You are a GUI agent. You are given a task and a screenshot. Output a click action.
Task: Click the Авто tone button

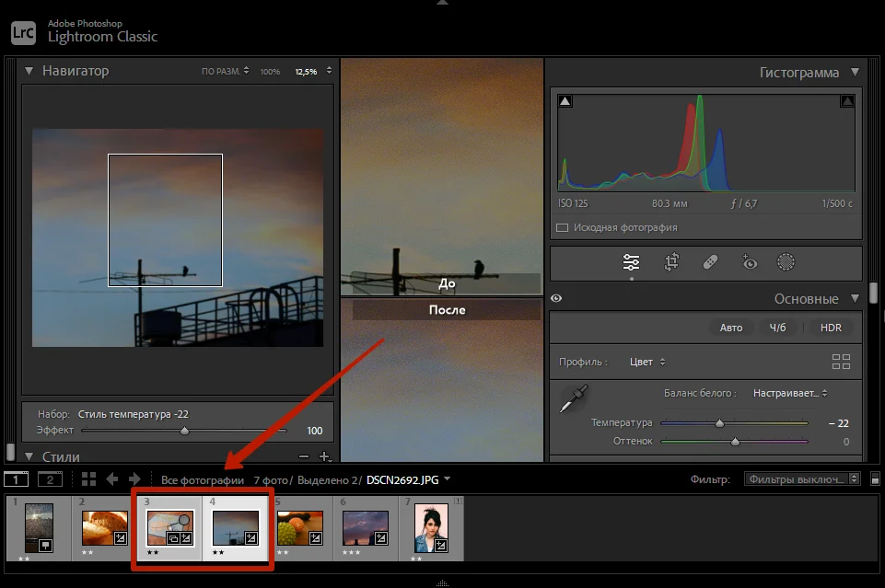[731, 328]
